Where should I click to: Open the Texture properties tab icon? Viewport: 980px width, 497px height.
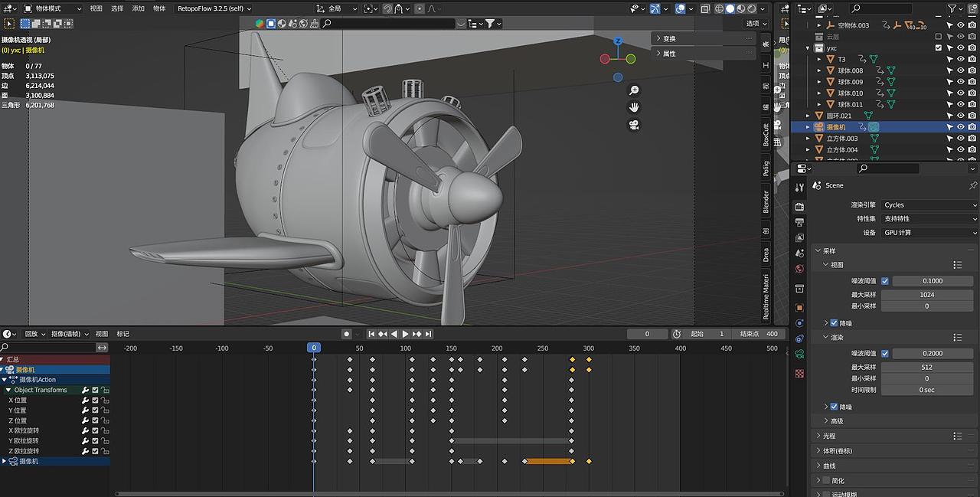[799, 374]
